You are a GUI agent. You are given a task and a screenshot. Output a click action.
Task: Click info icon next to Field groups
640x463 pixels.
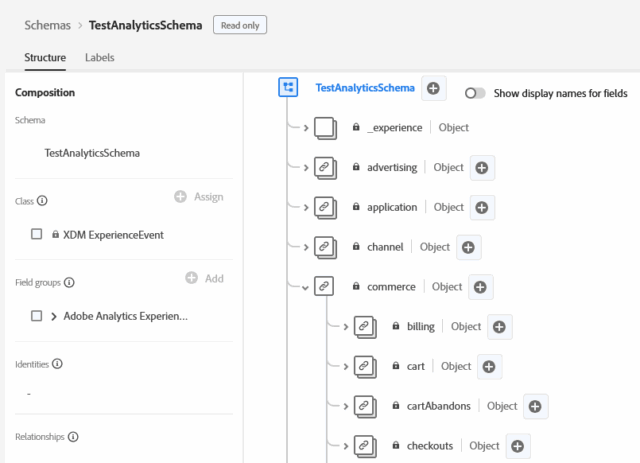pos(69,283)
